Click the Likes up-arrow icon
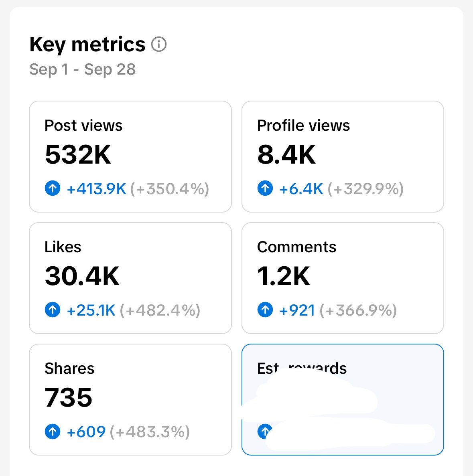Viewport: 473px width, 476px height. (x=53, y=310)
